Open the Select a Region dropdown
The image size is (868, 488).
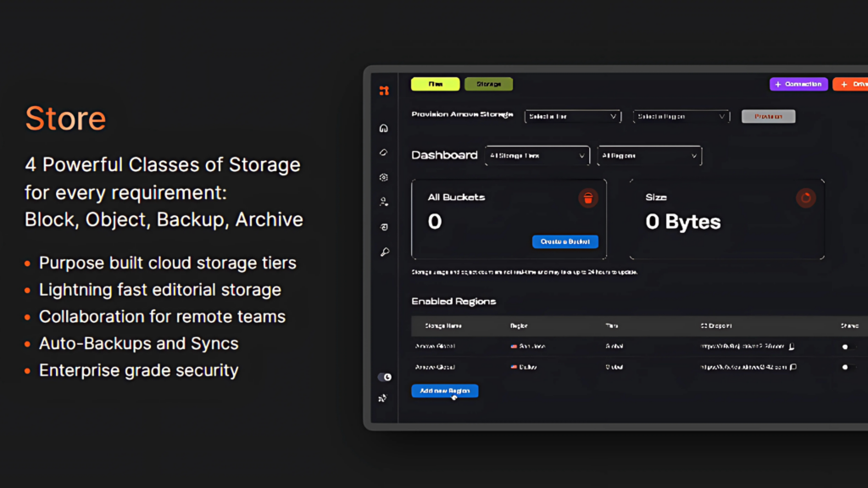coord(682,117)
